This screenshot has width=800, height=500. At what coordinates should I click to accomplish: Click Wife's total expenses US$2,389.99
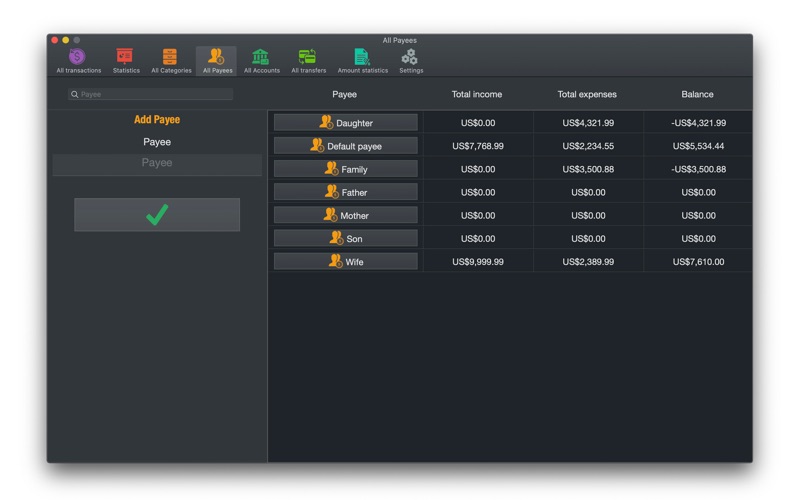pyautogui.click(x=588, y=262)
